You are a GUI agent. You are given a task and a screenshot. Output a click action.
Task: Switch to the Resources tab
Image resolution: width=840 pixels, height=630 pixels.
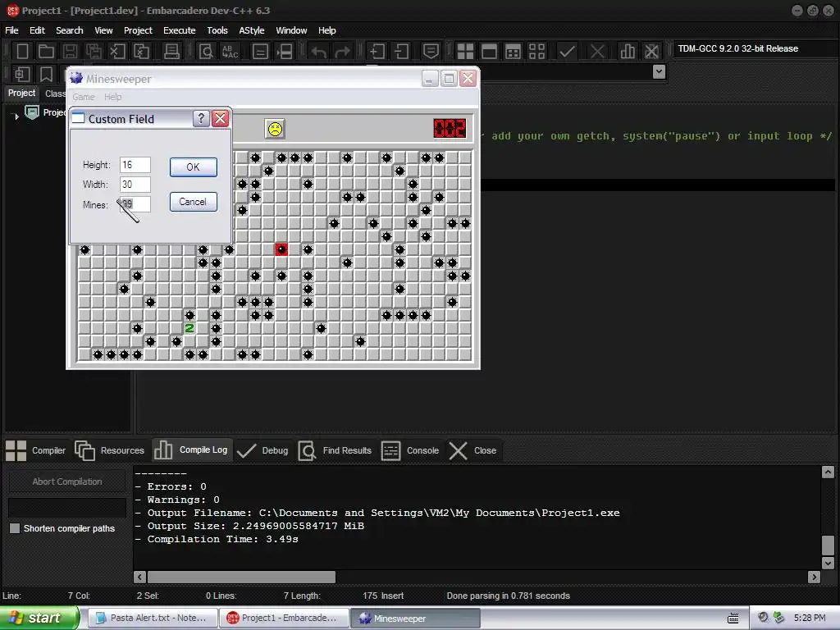point(110,450)
